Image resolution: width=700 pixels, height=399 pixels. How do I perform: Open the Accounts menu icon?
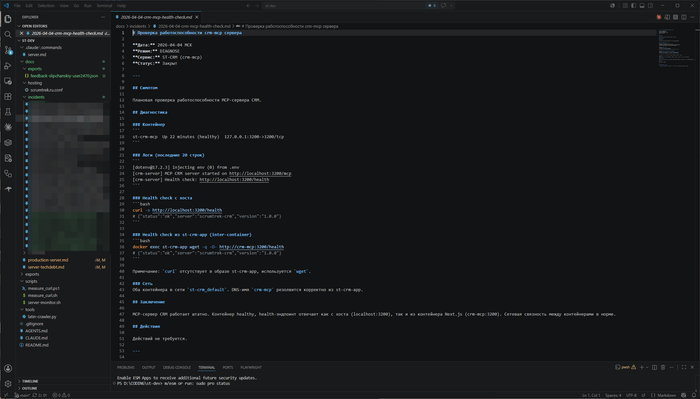coord(8,368)
